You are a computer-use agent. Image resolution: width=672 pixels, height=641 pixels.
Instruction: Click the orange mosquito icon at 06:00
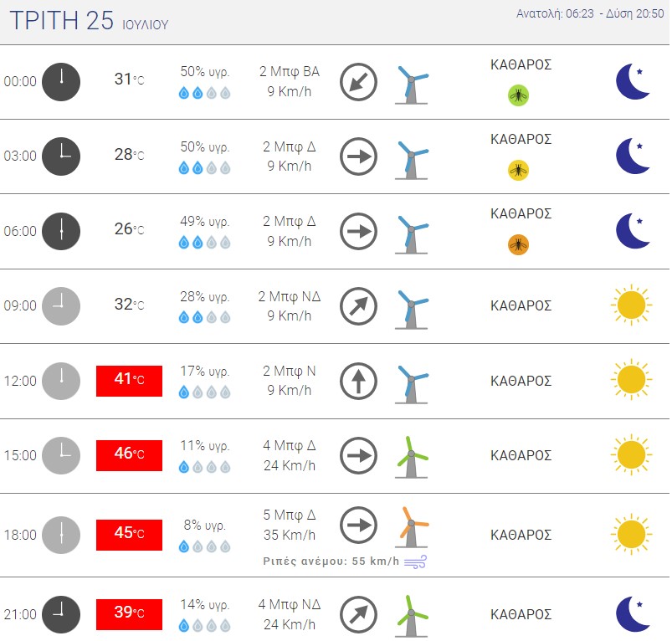(x=518, y=244)
